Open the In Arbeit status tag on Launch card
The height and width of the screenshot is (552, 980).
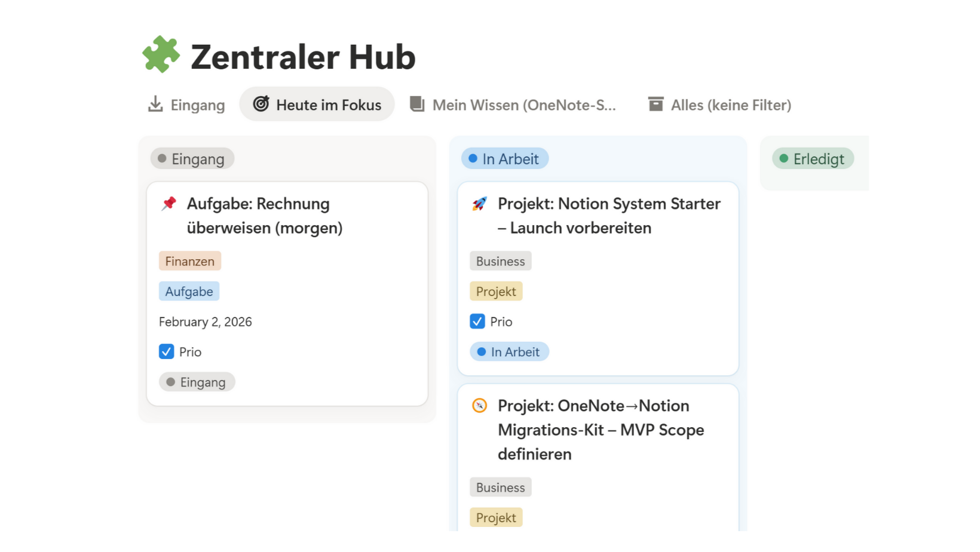click(x=509, y=352)
